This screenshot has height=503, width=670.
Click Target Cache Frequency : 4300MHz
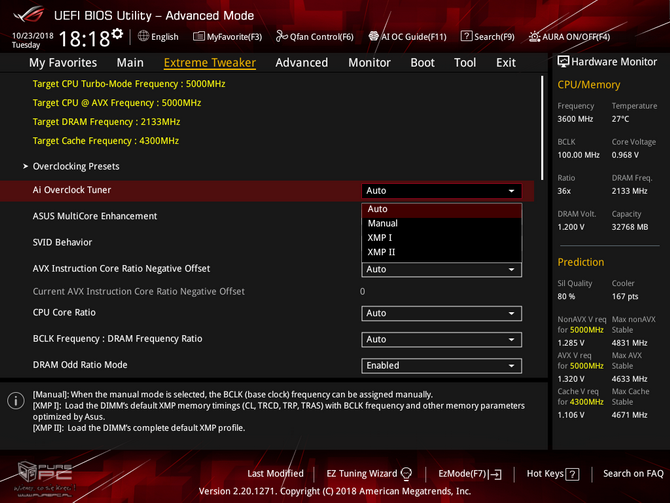click(x=106, y=141)
